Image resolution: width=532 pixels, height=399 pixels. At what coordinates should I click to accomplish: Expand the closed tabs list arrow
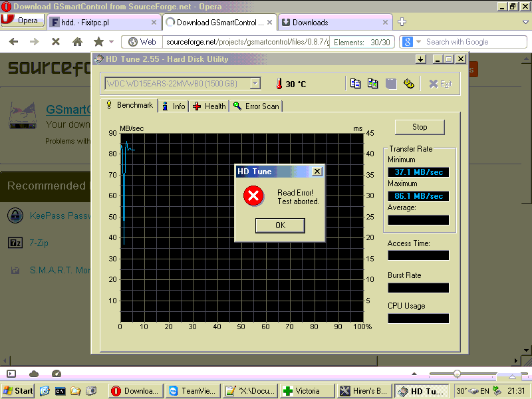(525, 22)
